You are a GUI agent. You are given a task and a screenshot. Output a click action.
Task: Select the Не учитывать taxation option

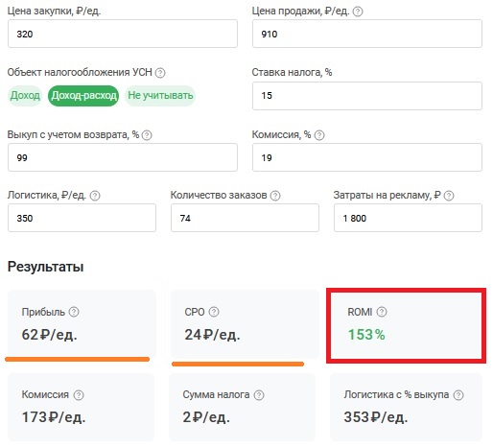click(x=160, y=96)
